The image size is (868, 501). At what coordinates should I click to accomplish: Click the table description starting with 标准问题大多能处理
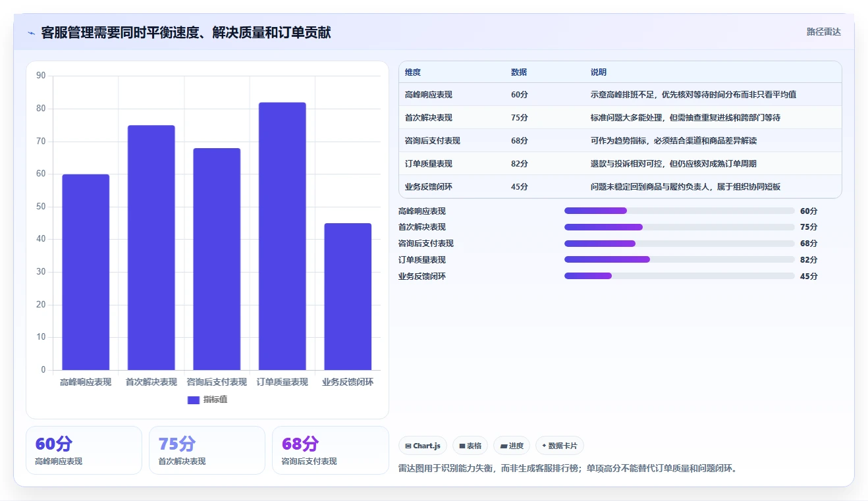[x=686, y=118]
